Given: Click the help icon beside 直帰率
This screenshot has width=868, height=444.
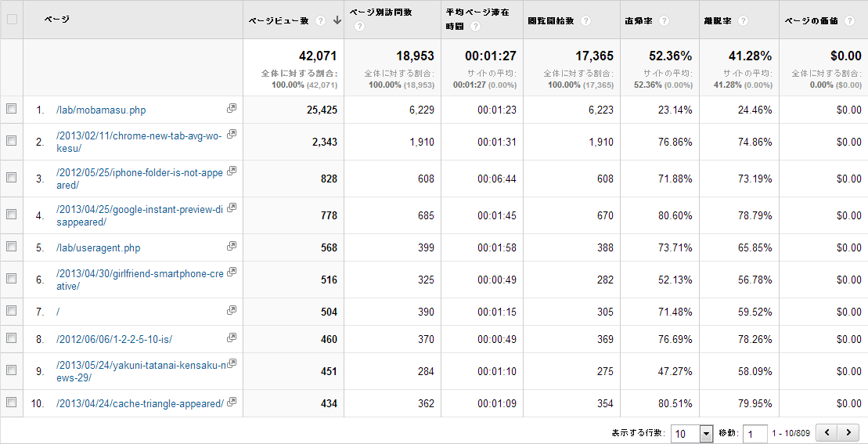Looking at the screenshot, I should [664, 21].
